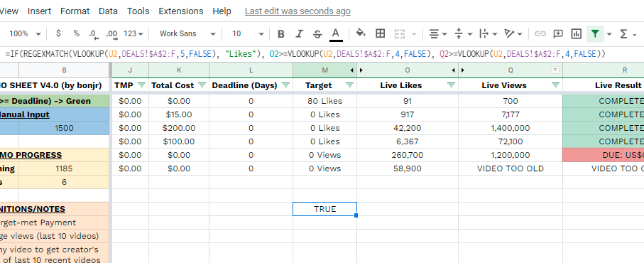This screenshot has height=263, width=644.
Task: Open horizontal align options
Action: pyautogui.click(x=438, y=33)
